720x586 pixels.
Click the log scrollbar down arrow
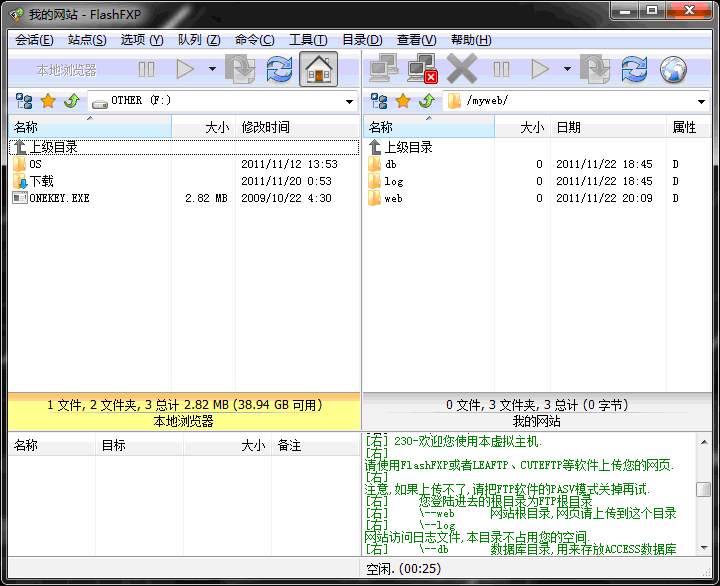coord(703,547)
